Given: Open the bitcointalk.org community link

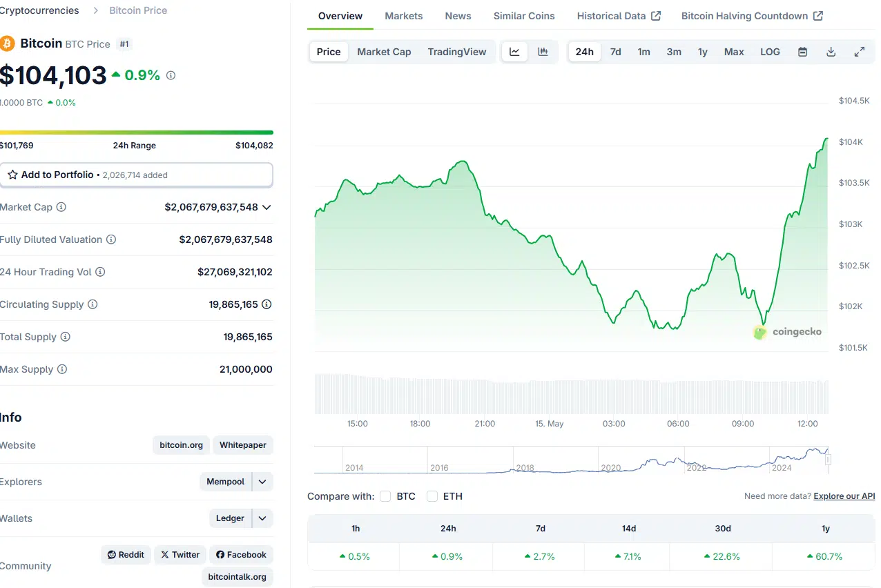Looking at the screenshot, I should click(x=238, y=577).
